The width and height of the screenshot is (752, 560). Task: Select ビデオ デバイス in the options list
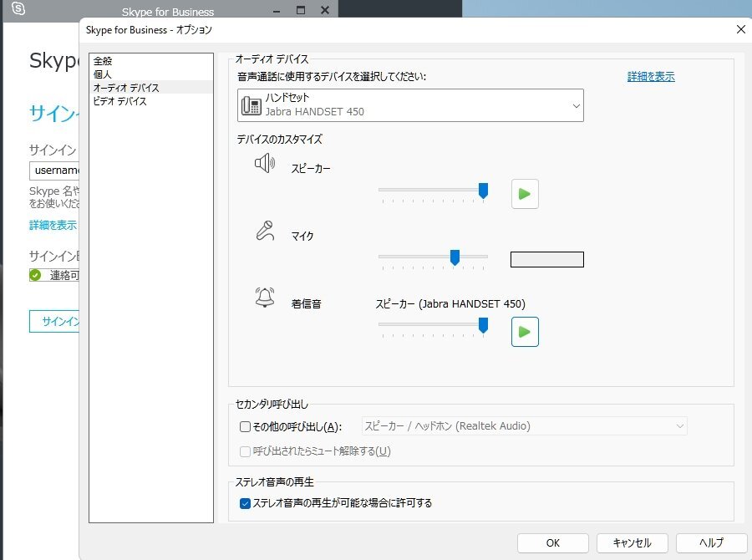pyautogui.click(x=151, y=101)
